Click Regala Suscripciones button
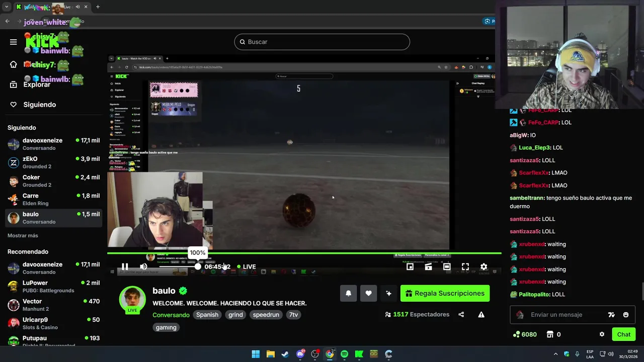This screenshot has width=644, height=362. (445, 293)
